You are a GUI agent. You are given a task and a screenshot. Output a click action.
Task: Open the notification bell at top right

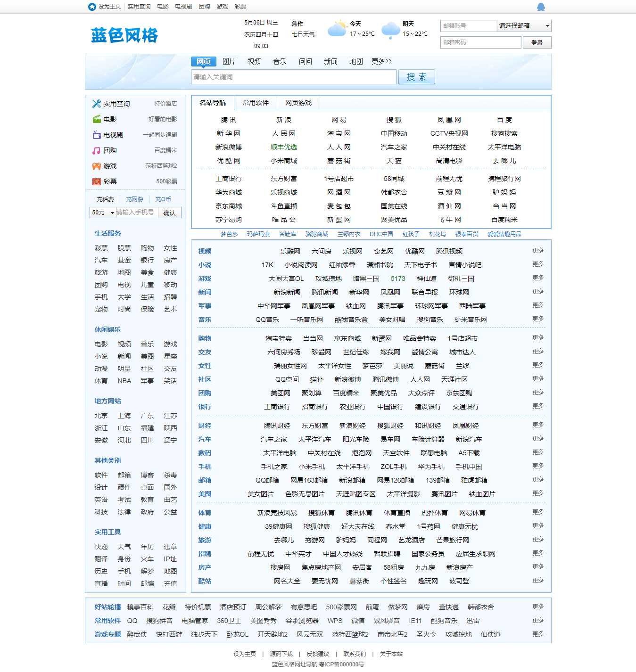[x=542, y=6]
